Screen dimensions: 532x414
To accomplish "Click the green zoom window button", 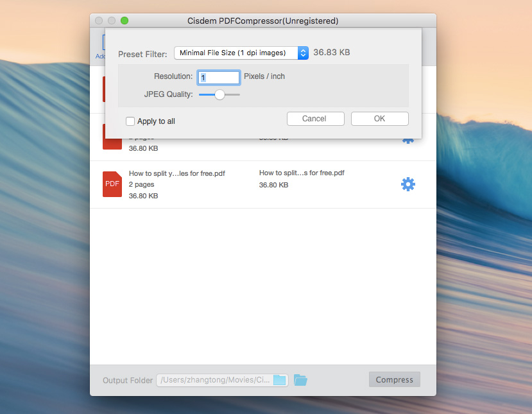I will tap(124, 21).
